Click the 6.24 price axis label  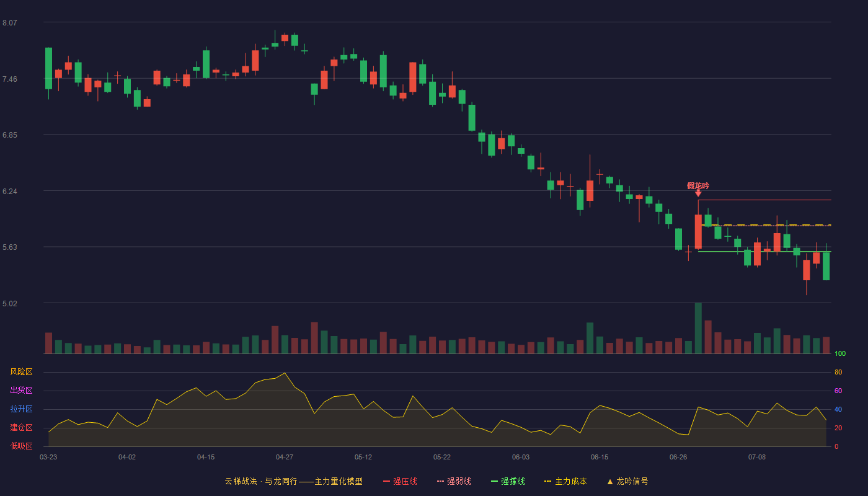click(x=10, y=192)
